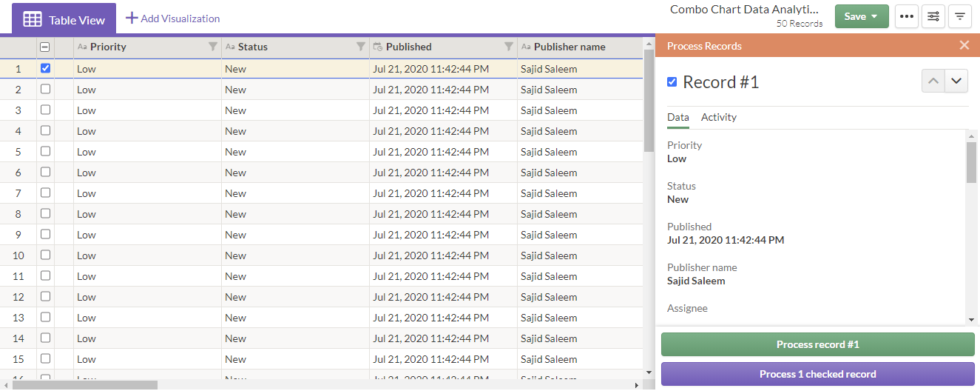The height and width of the screenshot is (391, 980).
Task: Click the table horizontal scroll-right arrow
Action: point(638,385)
